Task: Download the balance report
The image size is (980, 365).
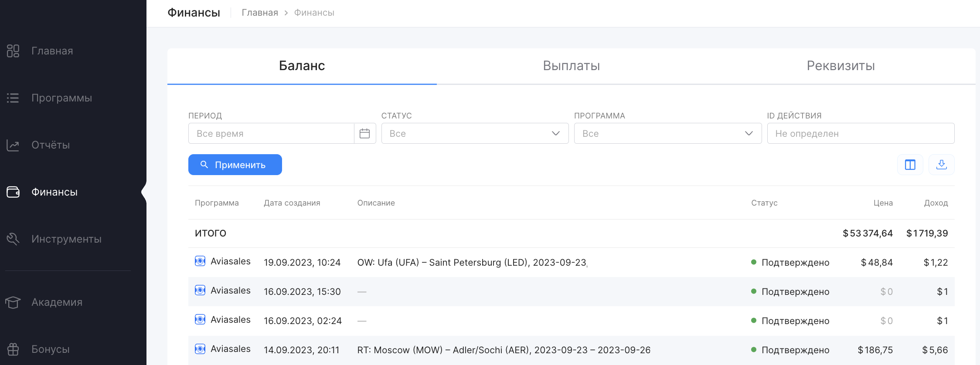Action: [x=942, y=165]
